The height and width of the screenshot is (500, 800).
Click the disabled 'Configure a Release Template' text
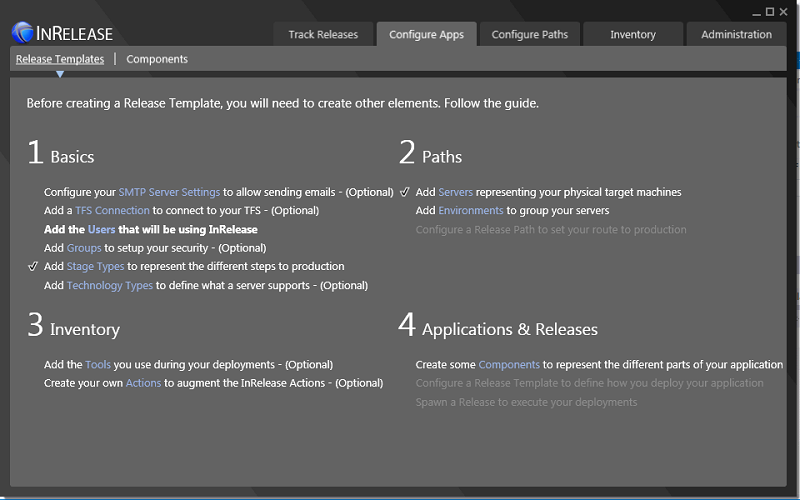tap(589, 383)
